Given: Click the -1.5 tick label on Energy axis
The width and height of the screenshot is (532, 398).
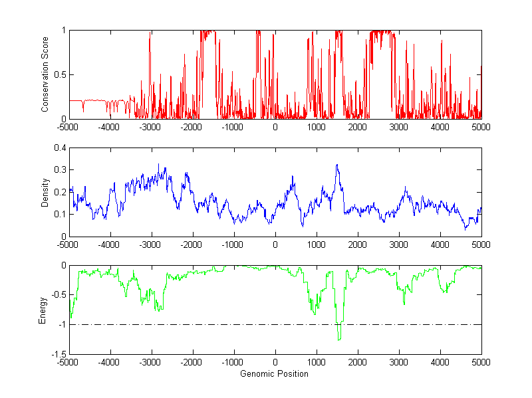Looking at the screenshot, I should [x=58, y=354].
